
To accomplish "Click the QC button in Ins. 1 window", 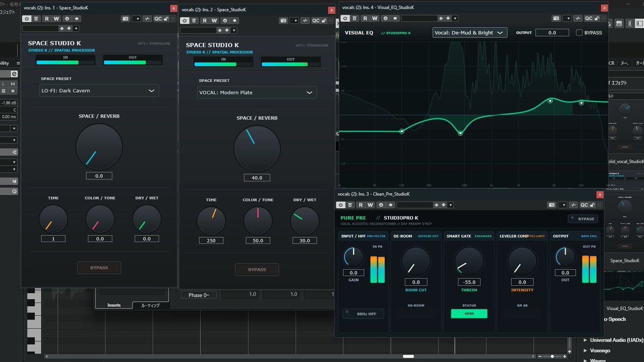I will (158, 19).
